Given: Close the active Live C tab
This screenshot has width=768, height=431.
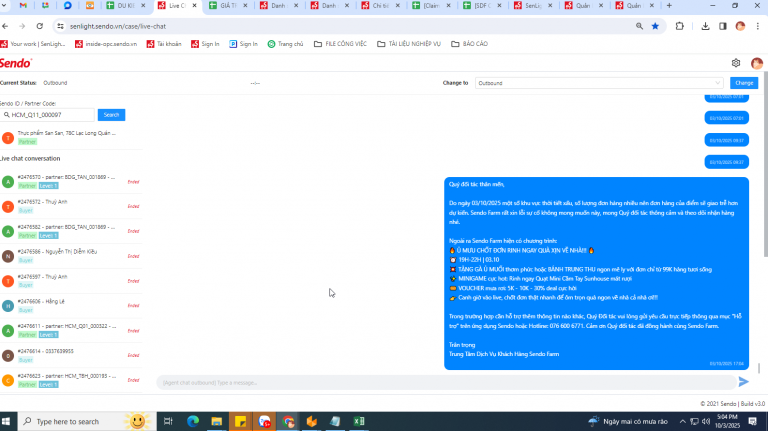Looking at the screenshot, I should (x=194, y=5).
